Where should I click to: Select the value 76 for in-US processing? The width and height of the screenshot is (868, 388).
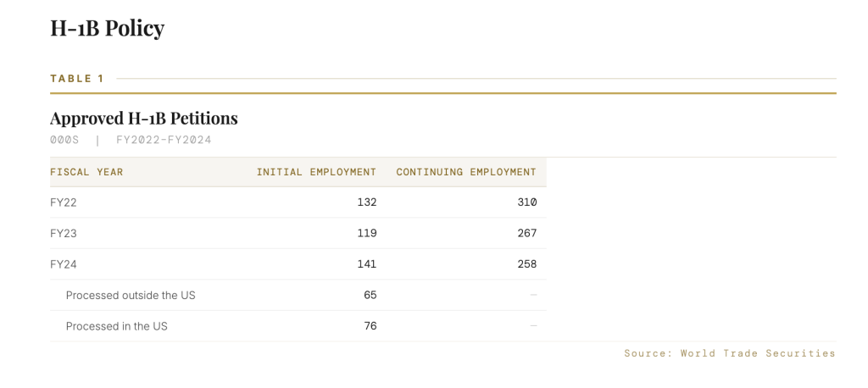click(x=370, y=326)
